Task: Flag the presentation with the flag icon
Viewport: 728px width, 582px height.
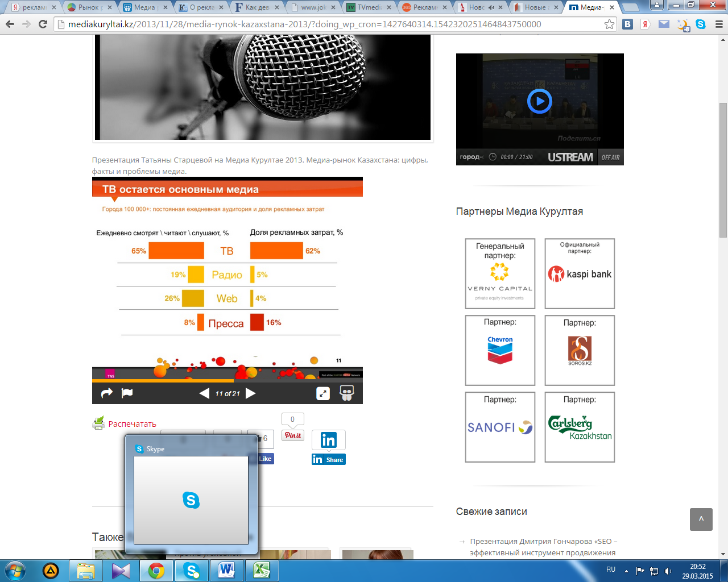Action: (x=127, y=393)
